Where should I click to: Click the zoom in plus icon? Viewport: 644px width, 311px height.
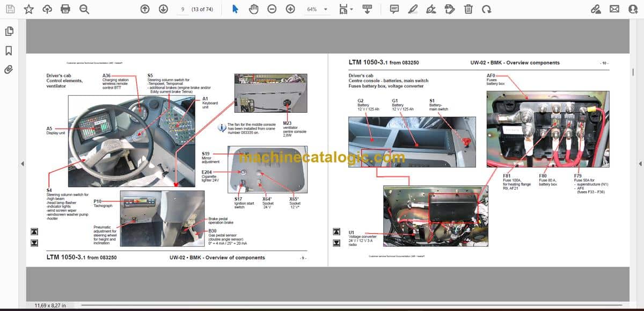(290, 9)
